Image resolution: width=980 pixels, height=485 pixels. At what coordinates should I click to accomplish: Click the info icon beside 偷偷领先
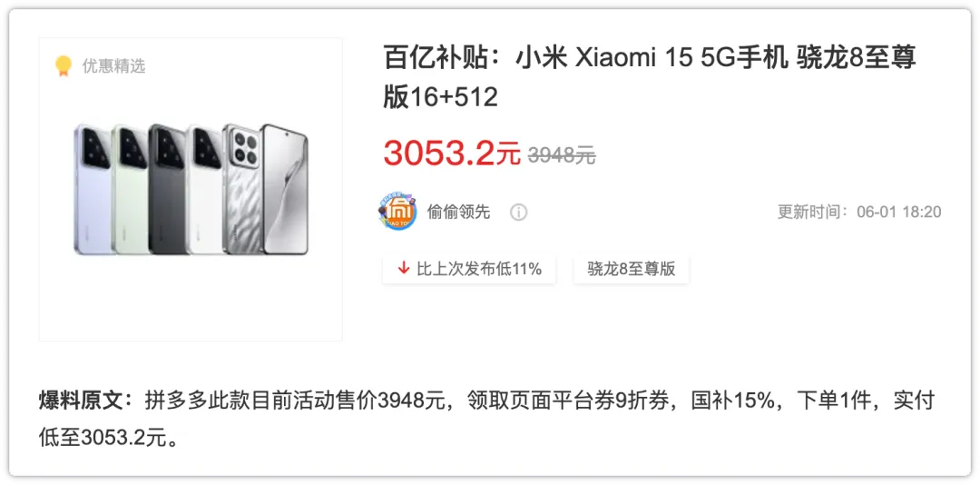click(518, 213)
